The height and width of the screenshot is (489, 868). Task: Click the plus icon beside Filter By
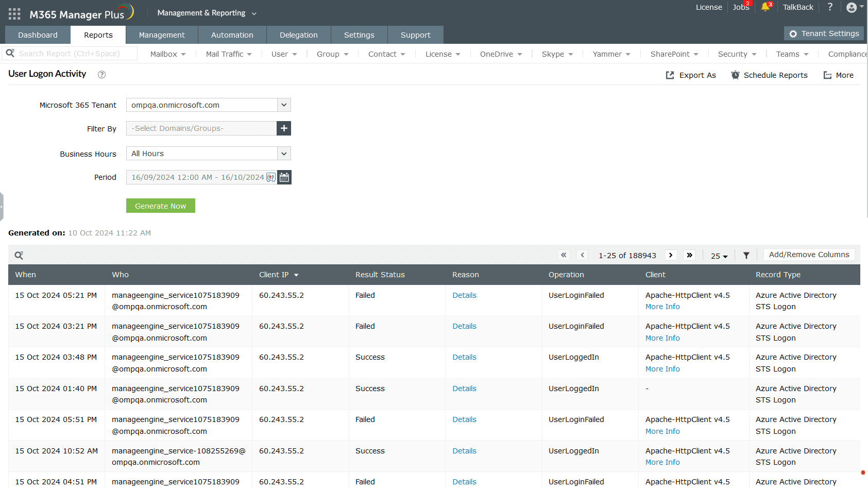click(284, 128)
